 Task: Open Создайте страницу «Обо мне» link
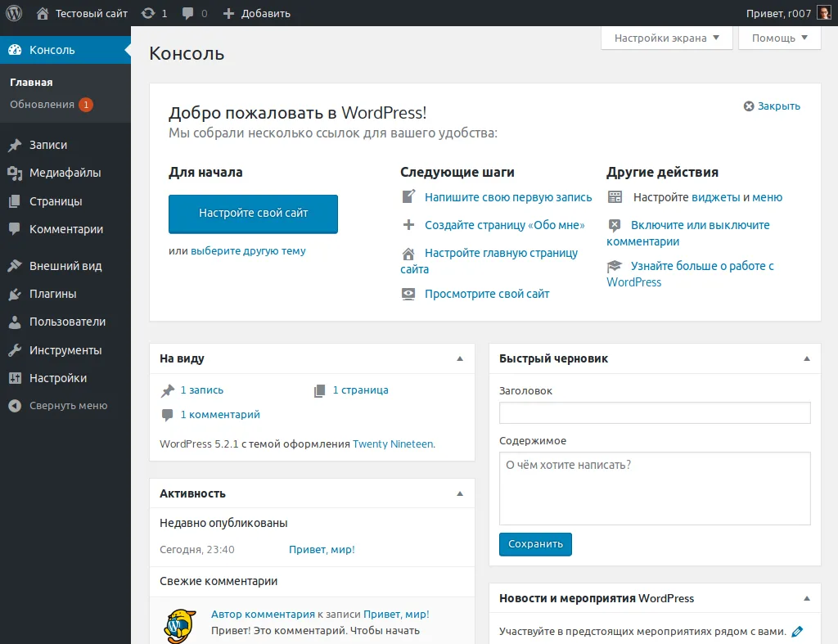(x=504, y=225)
